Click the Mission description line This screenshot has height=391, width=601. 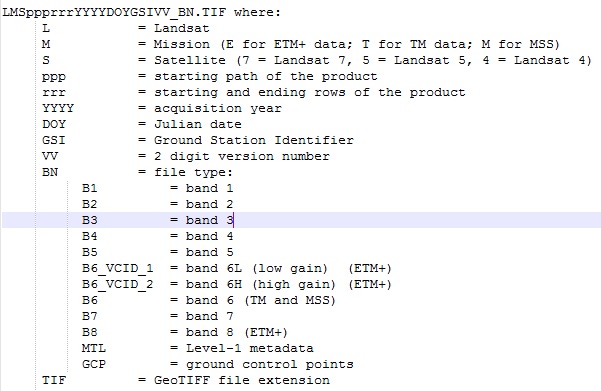pos(301,44)
